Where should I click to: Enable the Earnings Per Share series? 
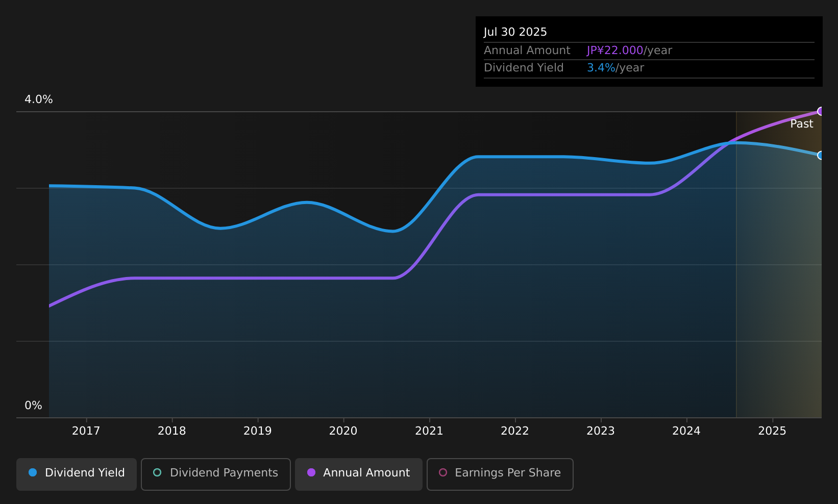(500, 474)
